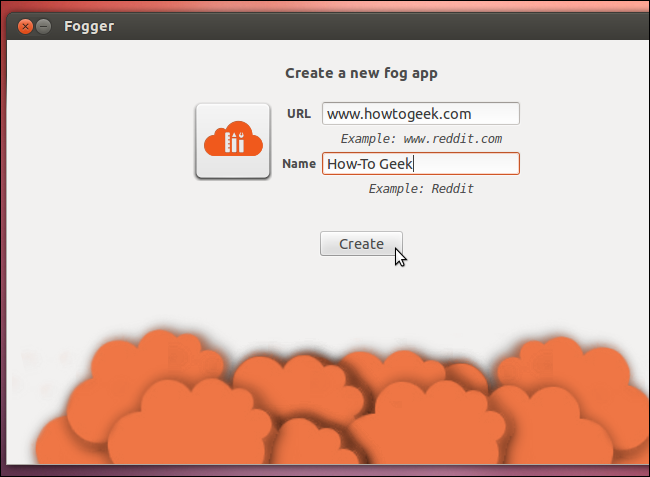The image size is (650, 477).
Task: Click the URL field containing www.howtogeek.com
Action: click(x=421, y=114)
